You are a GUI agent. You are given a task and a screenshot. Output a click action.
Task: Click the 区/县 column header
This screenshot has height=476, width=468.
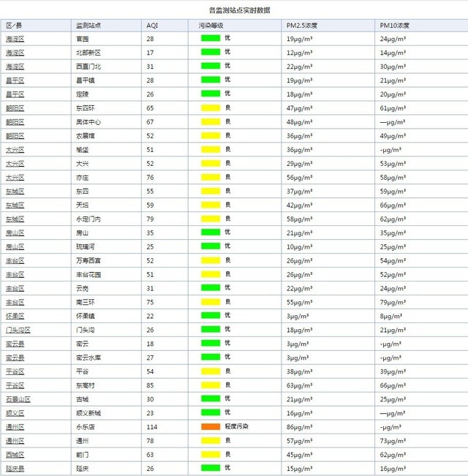tap(14, 26)
